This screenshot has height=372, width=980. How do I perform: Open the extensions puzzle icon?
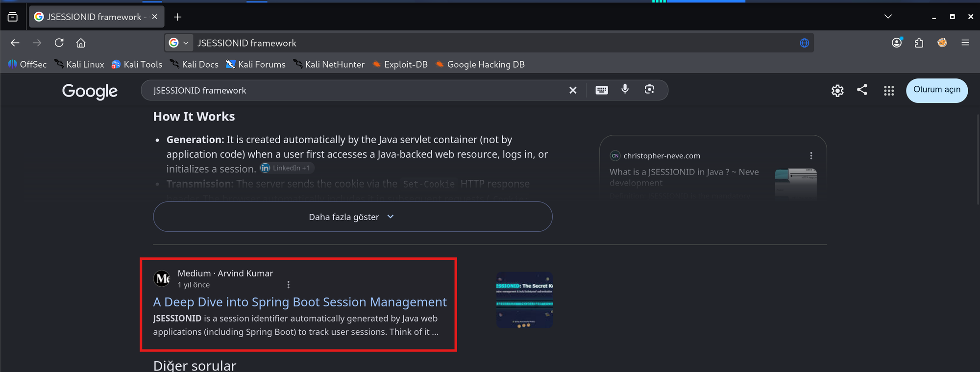[x=919, y=43]
